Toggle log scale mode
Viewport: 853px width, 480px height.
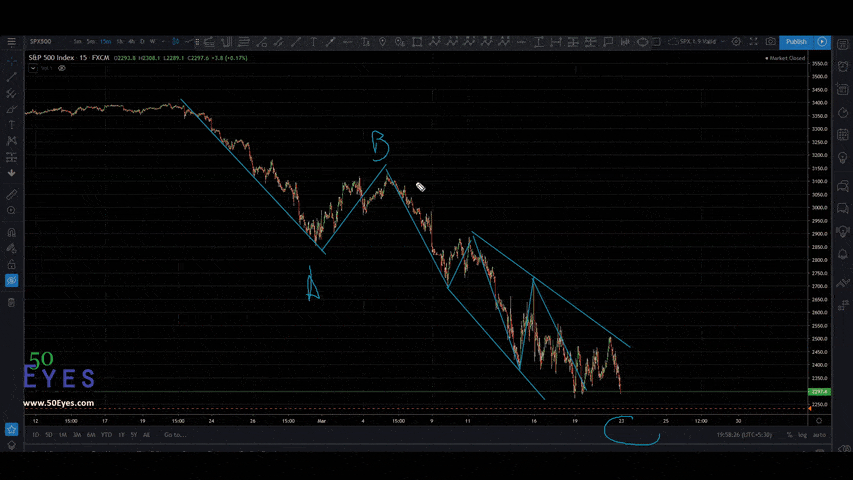click(x=802, y=435)
